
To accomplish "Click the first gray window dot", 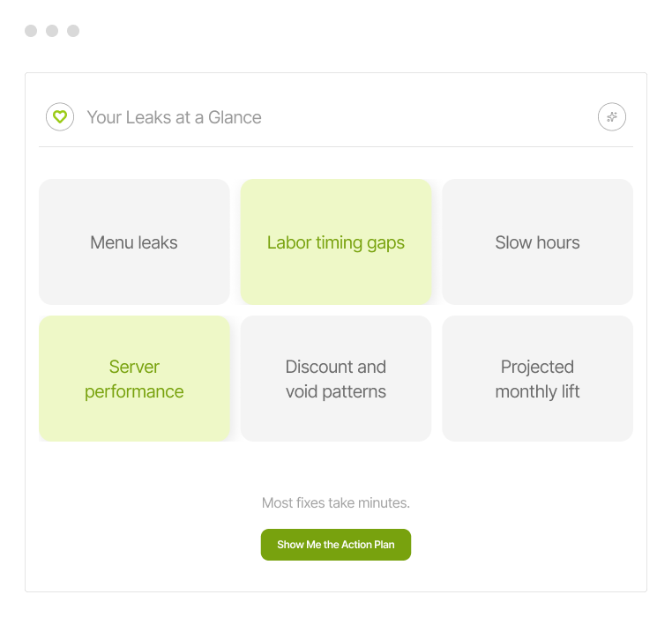I will 31,31.
